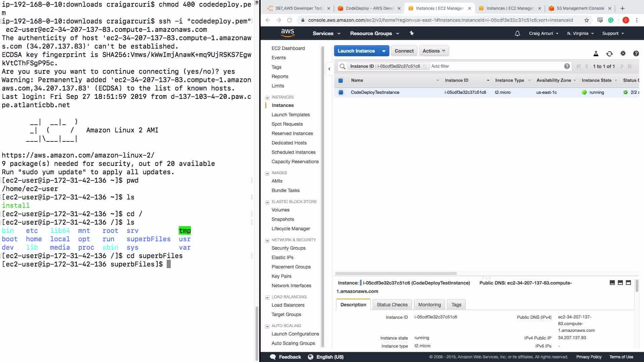
Task: Maximize the details pane with the layout icon
Action: click(628, 283)
